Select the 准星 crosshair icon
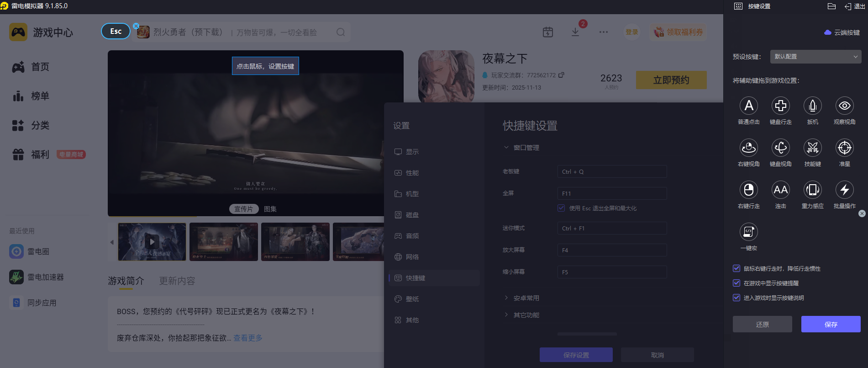This screenshot has height=368, width=868. (844, 148)
